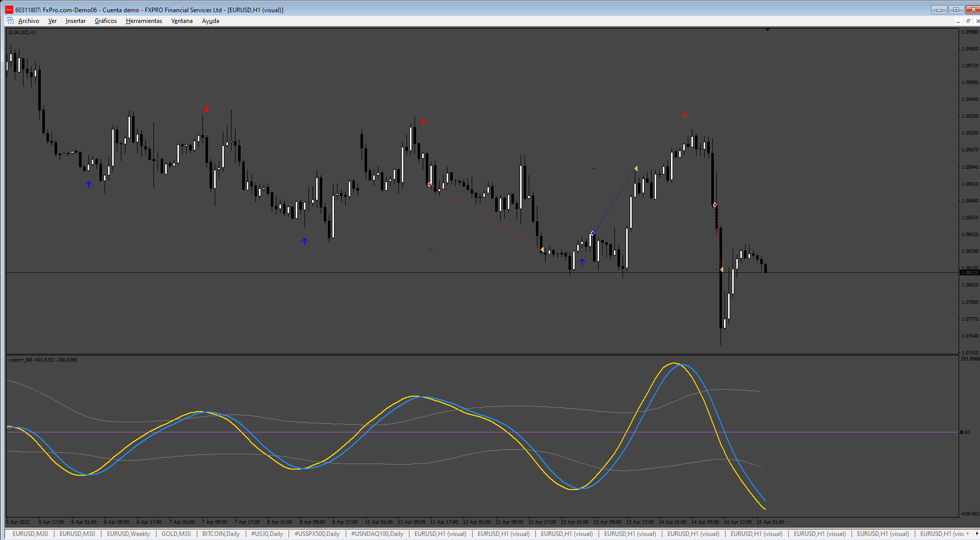
Task: Select red sell arrow above 14 Apr 01:00 peak
Action: pyautogui.click(x=684, y=115)
